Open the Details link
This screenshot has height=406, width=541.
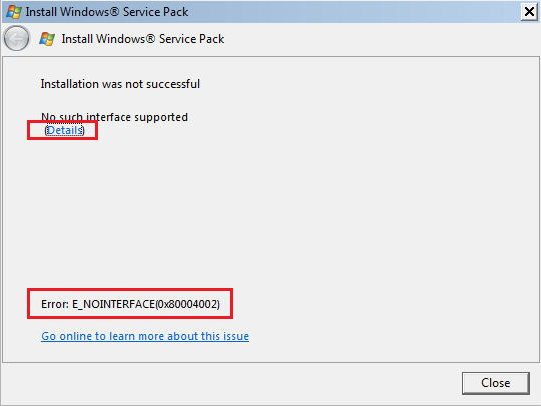(x=65, y=130)
